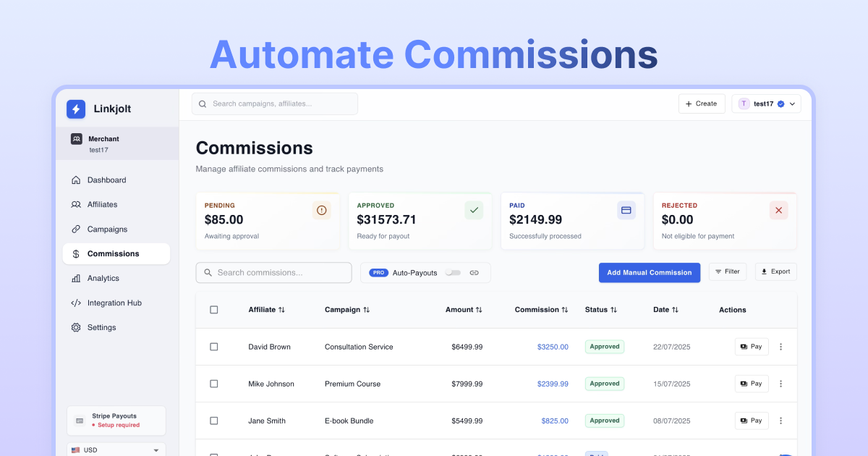Click the link icon beside Auto-Payouts
The image size is (868, 456).
pos(475,273)
